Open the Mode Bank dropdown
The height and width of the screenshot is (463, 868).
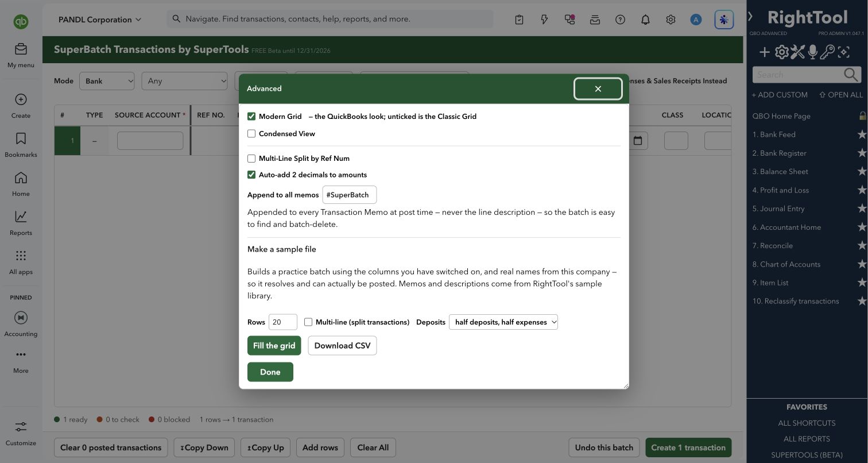click(x=107, y=81)
